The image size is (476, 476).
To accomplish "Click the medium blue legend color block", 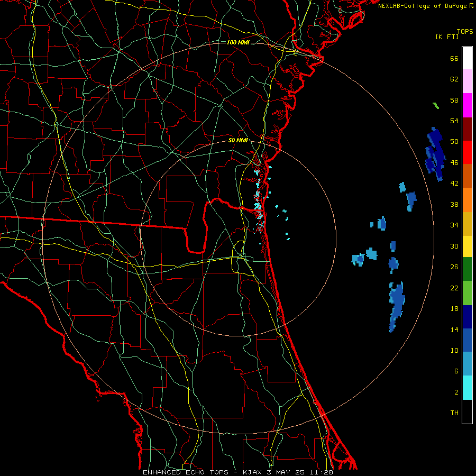I will 467,340.
